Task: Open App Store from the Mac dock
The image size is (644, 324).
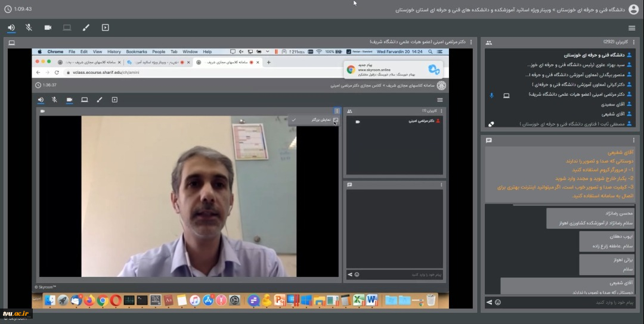Action: point(208,301)
